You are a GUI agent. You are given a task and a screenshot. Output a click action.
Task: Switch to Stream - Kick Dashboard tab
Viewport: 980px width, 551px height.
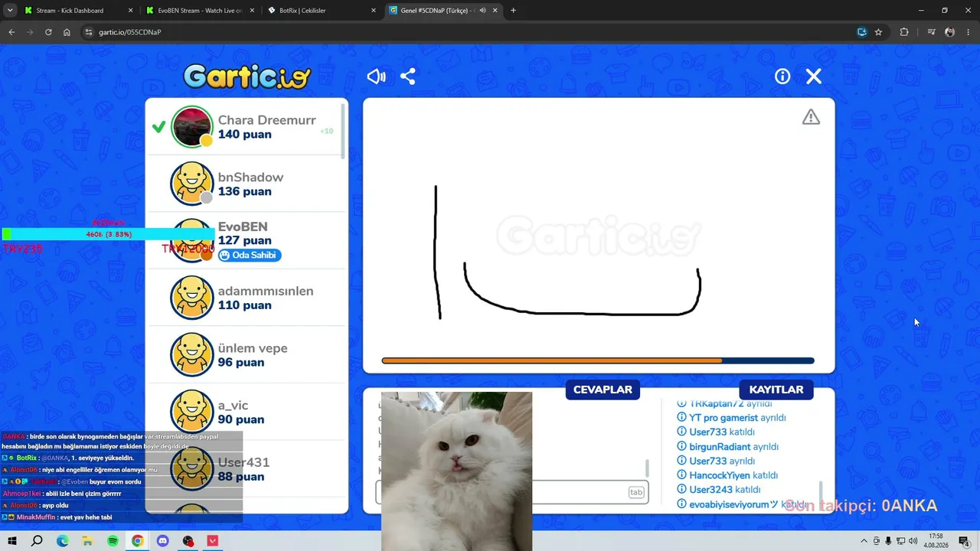[70, 11]
